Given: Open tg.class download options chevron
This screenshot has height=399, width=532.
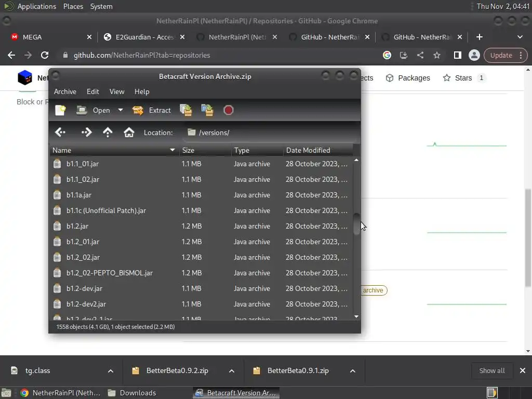Looking at the screenshot, I should (111, 371).
